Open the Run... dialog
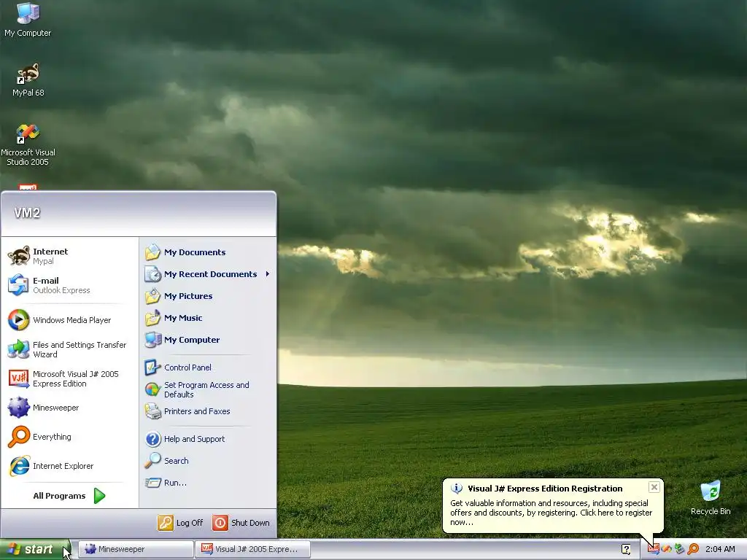Image resolution: width=747 pixels, height=560 pixels. tap(208, 483)
